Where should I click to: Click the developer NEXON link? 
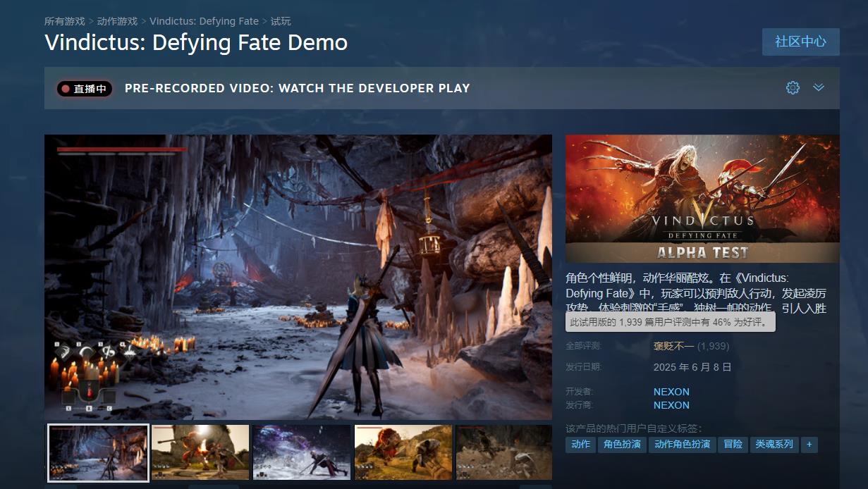671,392
